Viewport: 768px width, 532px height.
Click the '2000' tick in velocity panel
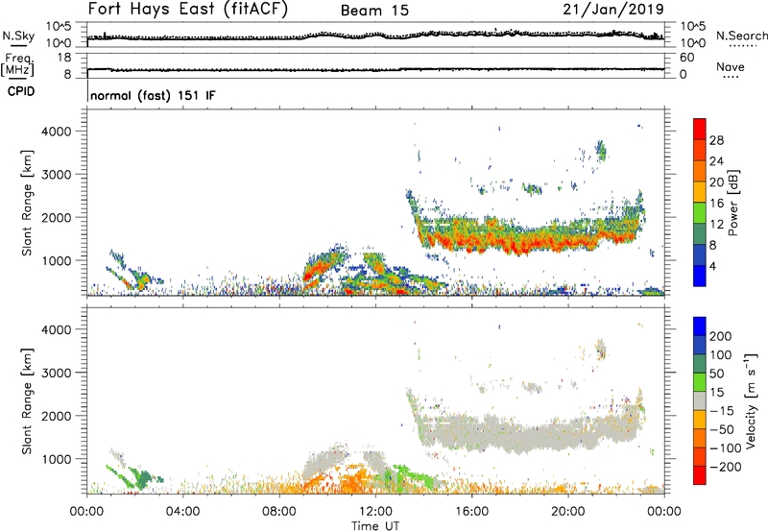pos(56,416)
